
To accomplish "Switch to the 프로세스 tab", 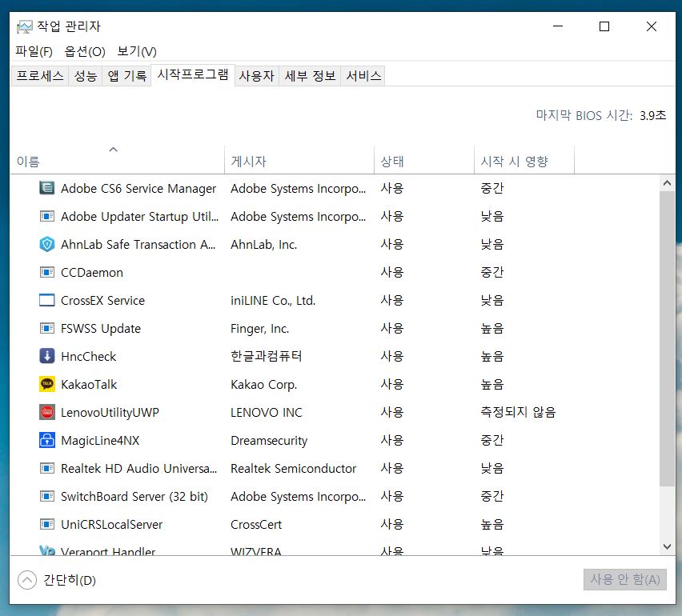I will 39,76.
